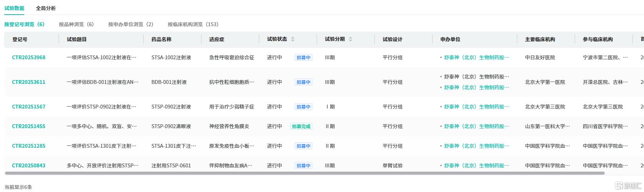Click the 试验设计 column header

point(392,39)
